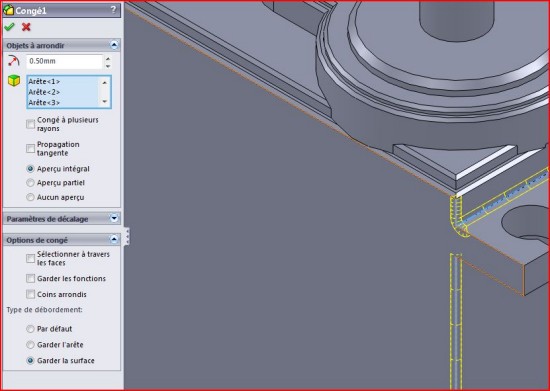The width and height of the screenshot is (550, 391).
Task: Tick Coins arrondis checkbox
Action: tap(31, 294)
